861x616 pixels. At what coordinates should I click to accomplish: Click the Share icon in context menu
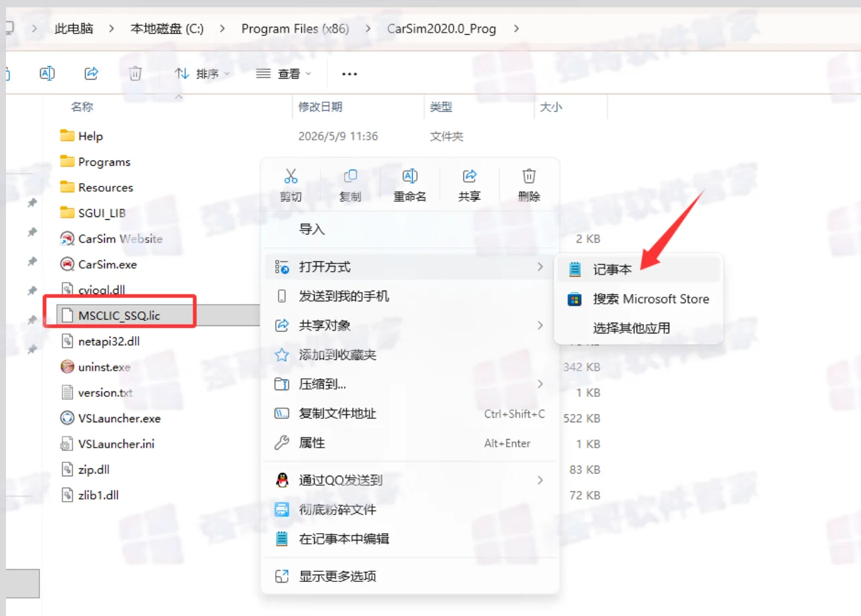(470, 176)
